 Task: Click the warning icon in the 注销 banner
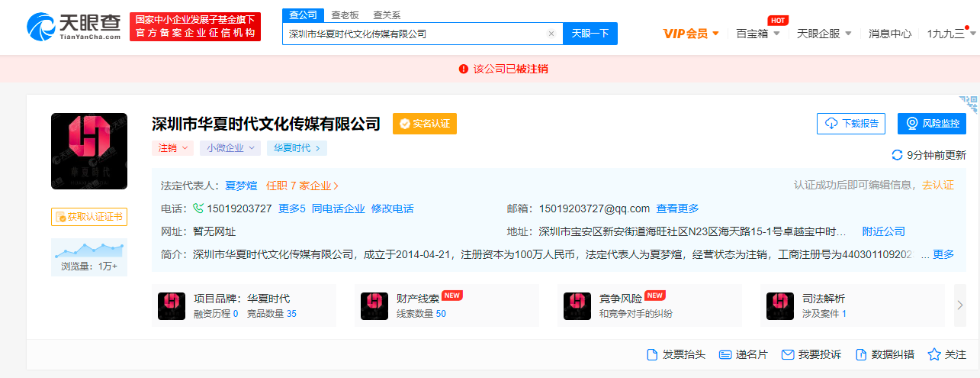point(463,69)
